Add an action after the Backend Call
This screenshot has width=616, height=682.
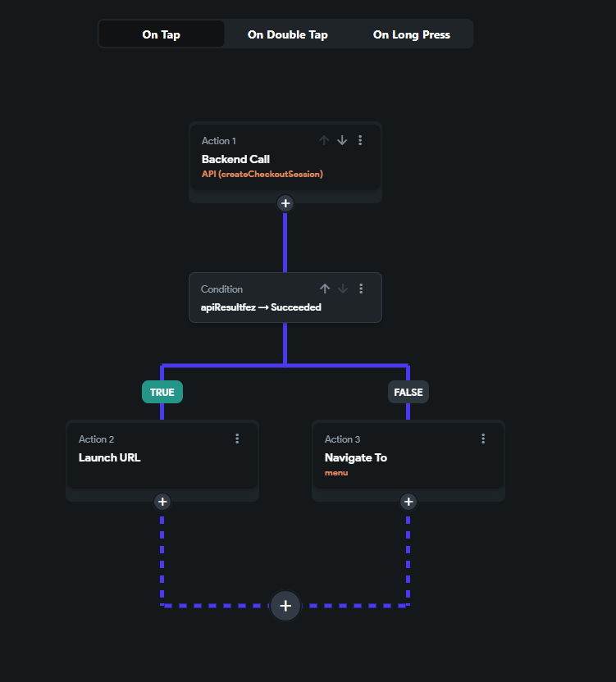(285, 203)
